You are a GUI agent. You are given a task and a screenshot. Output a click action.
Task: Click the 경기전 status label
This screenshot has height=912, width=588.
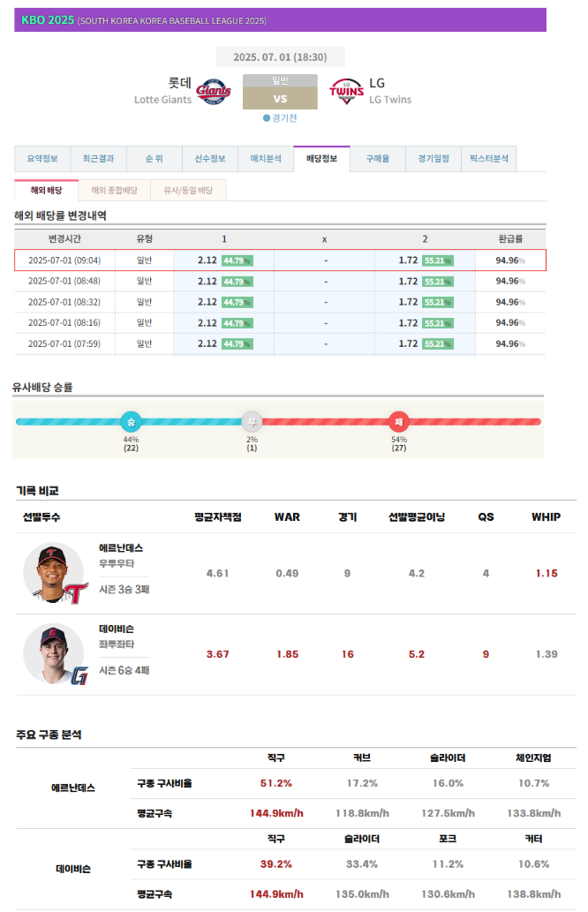point(280,118)
